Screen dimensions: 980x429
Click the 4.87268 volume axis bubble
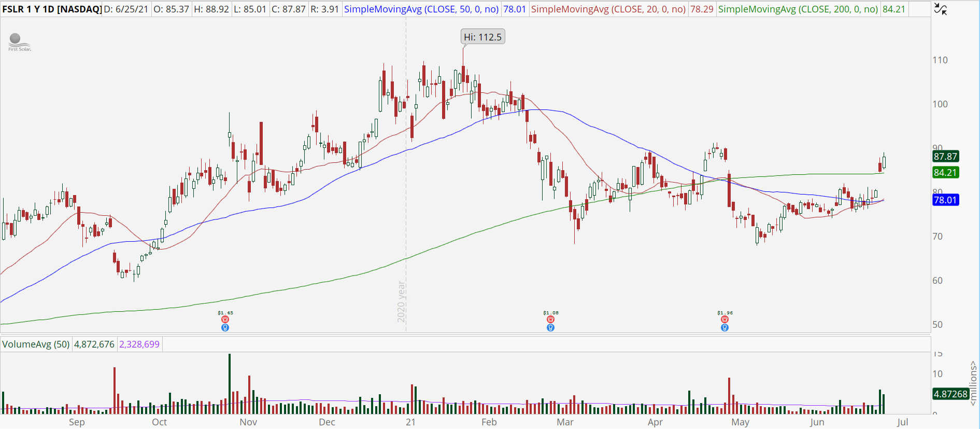pyautogui.click(x=950, y=394)
